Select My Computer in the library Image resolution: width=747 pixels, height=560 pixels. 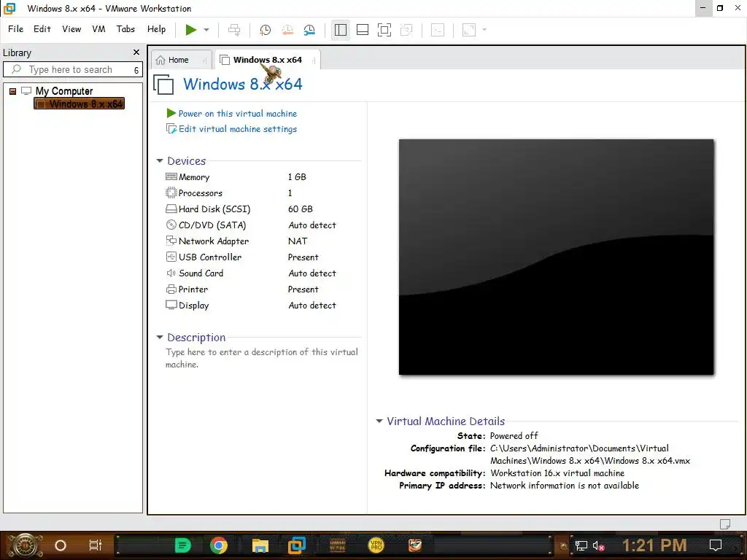click(x=64, y=91)
